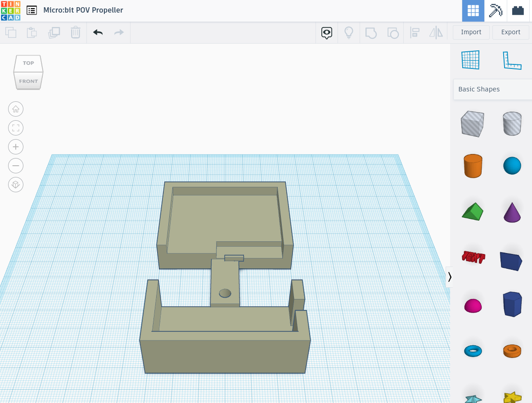Click the Mirror flip icon
The width and height of the screenshot is (532, 403).
click(436, 32)
